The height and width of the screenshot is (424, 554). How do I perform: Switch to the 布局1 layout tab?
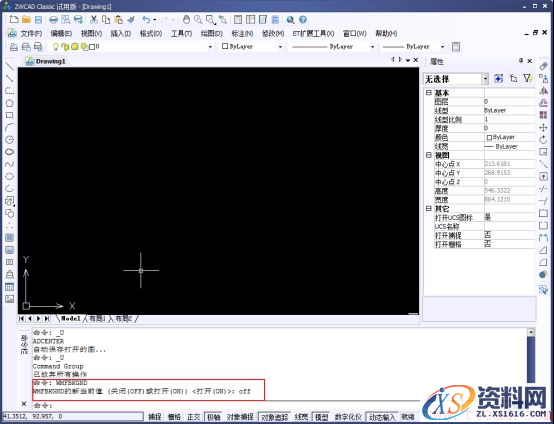click(97, 318)
